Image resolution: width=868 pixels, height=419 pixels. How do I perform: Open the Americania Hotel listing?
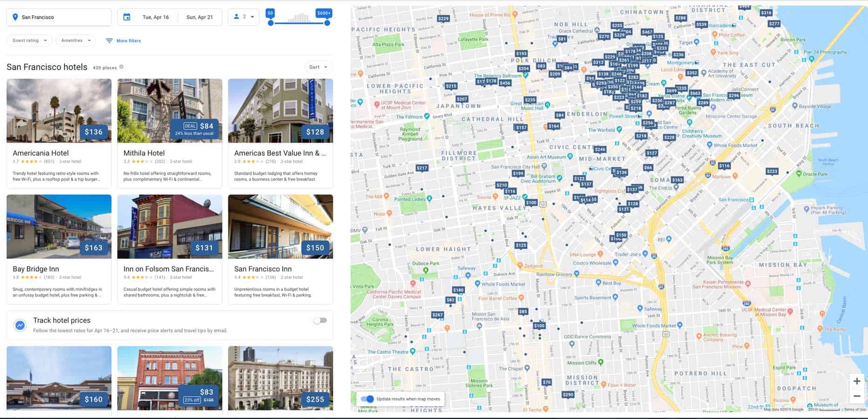[41, 153]
